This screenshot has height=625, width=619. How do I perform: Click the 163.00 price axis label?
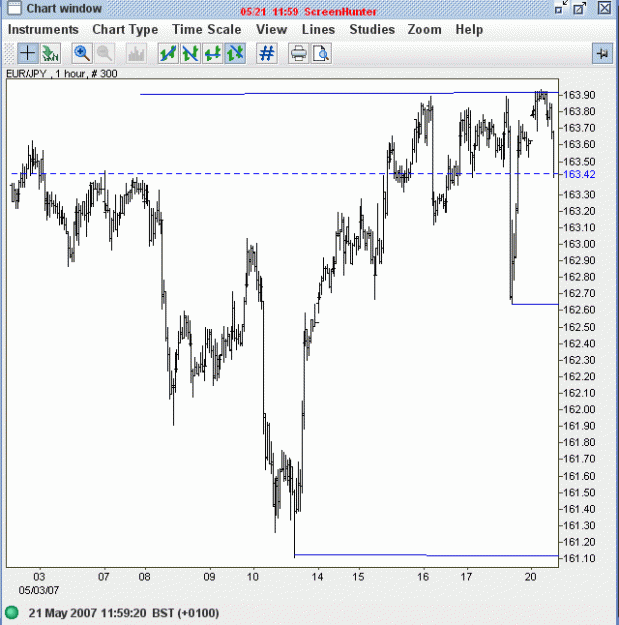pos(579,244)
